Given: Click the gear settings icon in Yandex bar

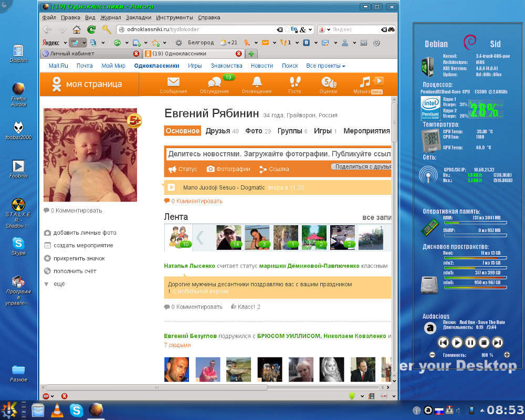Looking at the screenshot, I should coord(179,43).
